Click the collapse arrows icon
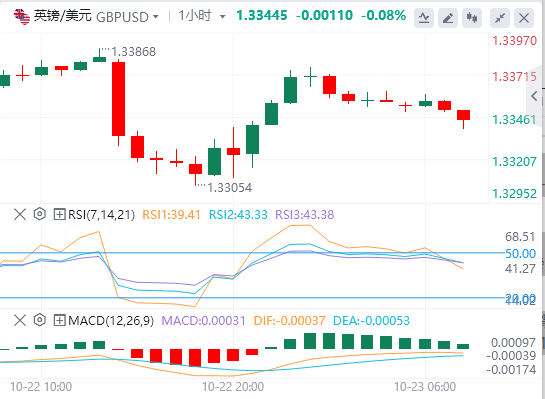The width and height of the screenshot is (545, 399). pos(500,18)
